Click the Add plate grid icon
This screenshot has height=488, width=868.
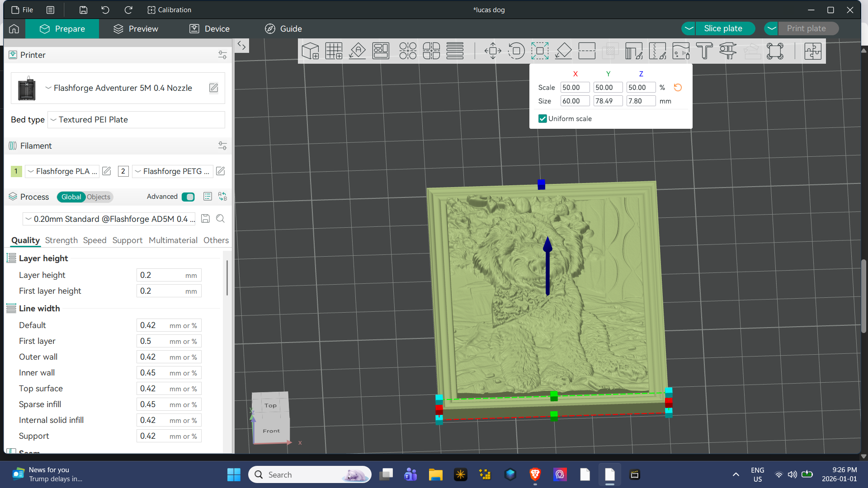(x=334, y=51)
